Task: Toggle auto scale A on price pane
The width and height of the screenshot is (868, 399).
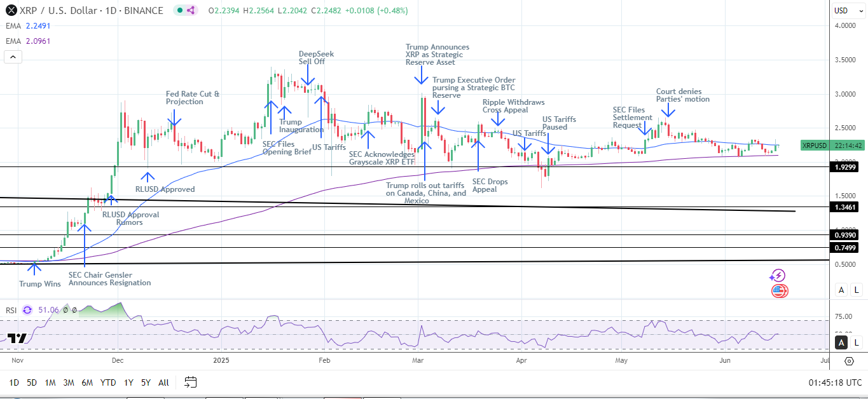Action: [x=841, y=290]
